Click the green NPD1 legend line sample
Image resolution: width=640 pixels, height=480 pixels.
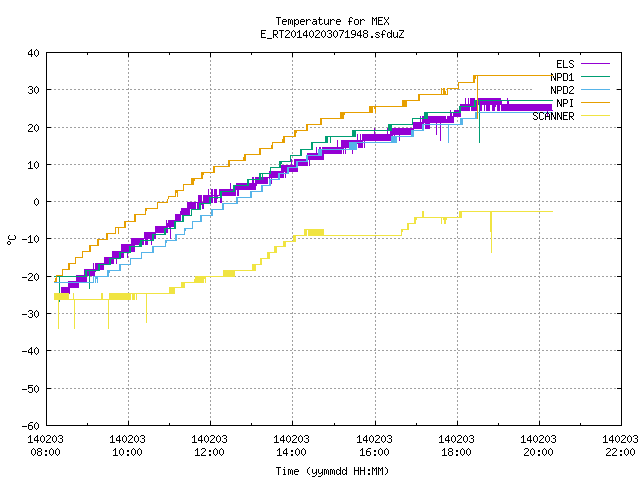coord(595,76)
